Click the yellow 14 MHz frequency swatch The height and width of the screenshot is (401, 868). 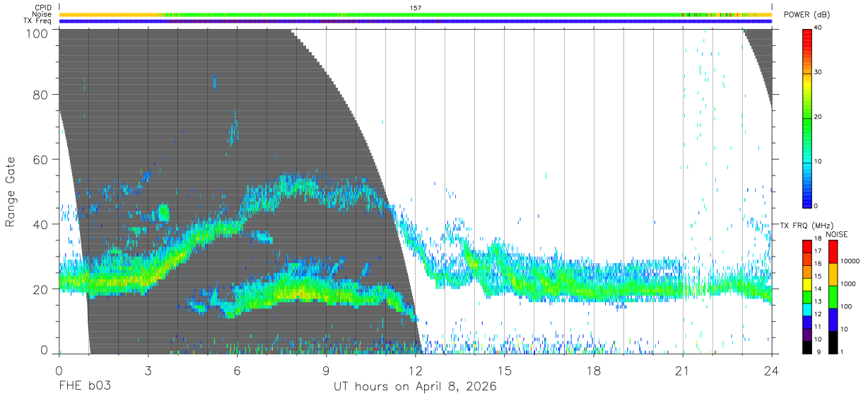[807, 283]
